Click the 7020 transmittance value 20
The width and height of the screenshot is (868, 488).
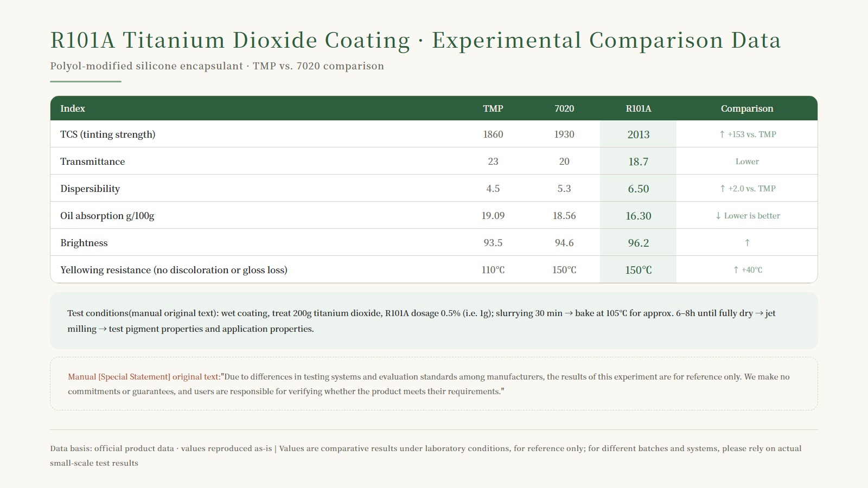(564, 162)
